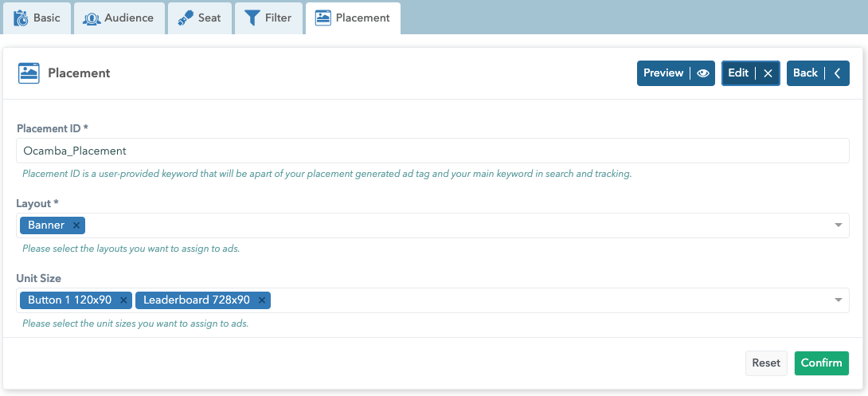Remove the Banner layout tag
Image resolution: width=868 pixels, height=396 pixels.
click(x=76, y=225)
